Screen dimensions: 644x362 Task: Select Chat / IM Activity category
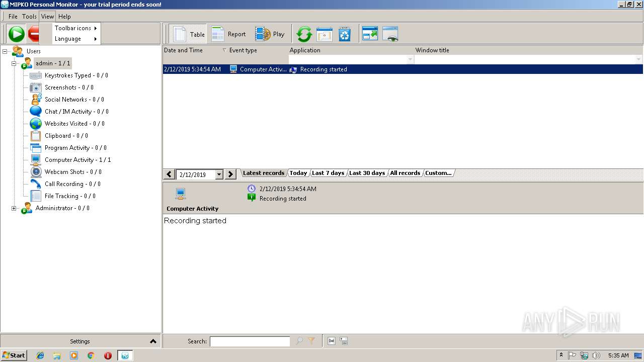coord(76,112)
